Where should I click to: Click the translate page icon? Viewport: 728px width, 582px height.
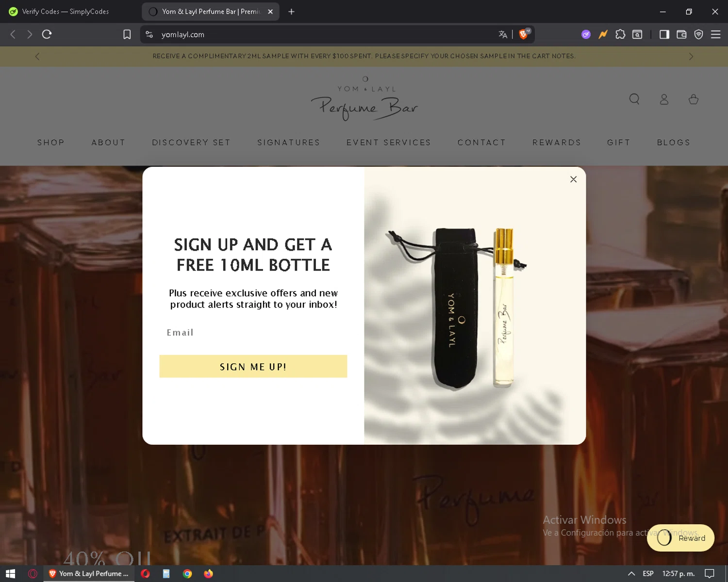[503, 34]
